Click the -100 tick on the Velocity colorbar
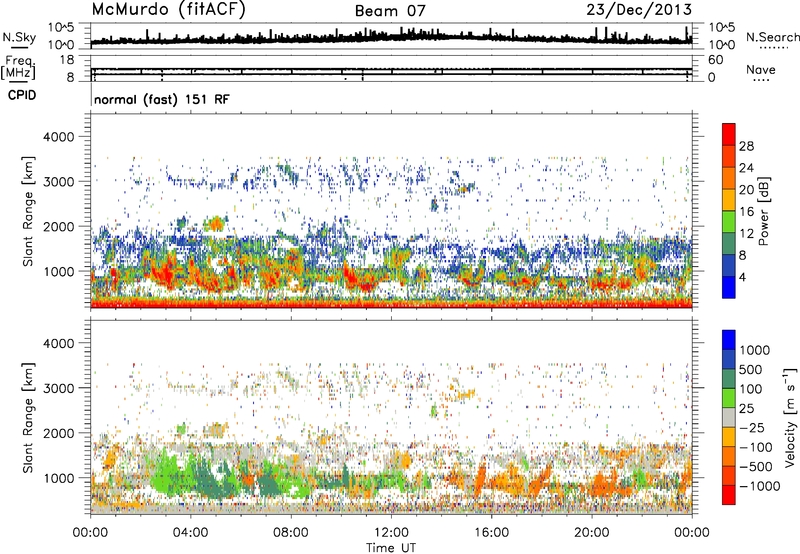This screenshot has width=800, height=554. [x=756, y=447]
